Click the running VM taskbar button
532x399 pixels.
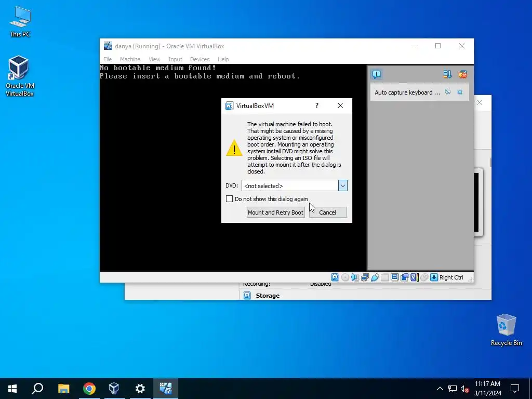pyautogui.click(x=166, y=389)
